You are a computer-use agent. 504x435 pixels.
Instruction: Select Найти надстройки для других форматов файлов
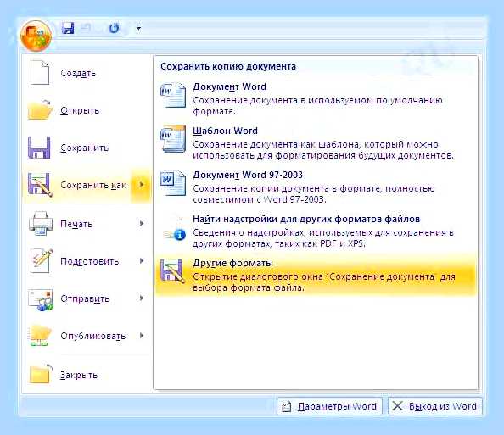pyautogui.click(x=306, y=219)
